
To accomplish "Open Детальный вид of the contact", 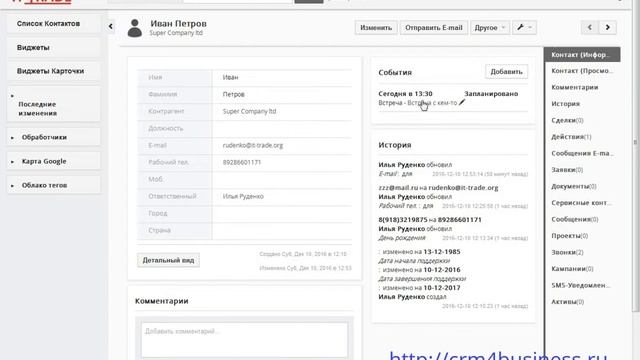I will pos(168,260).
